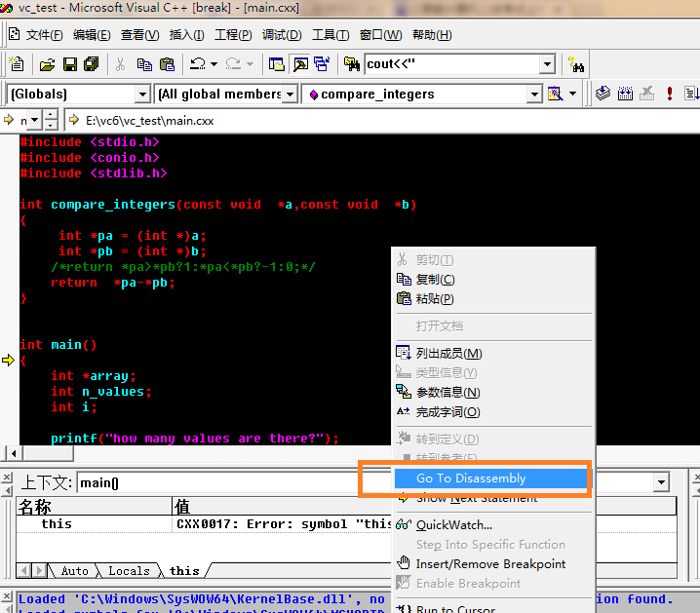The width and height of the screenshot is (700, 613).
Task: Click the Open file folder icon
Action: (47, 64)
